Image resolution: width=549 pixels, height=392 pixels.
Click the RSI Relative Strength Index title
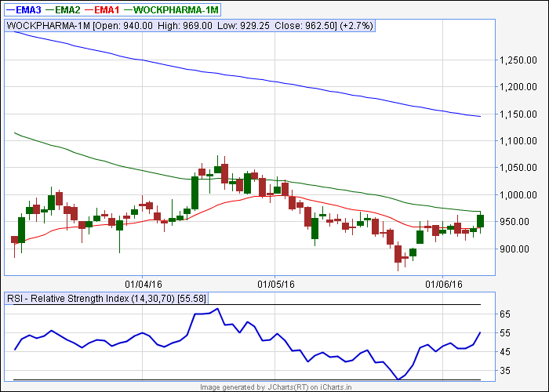107,299
